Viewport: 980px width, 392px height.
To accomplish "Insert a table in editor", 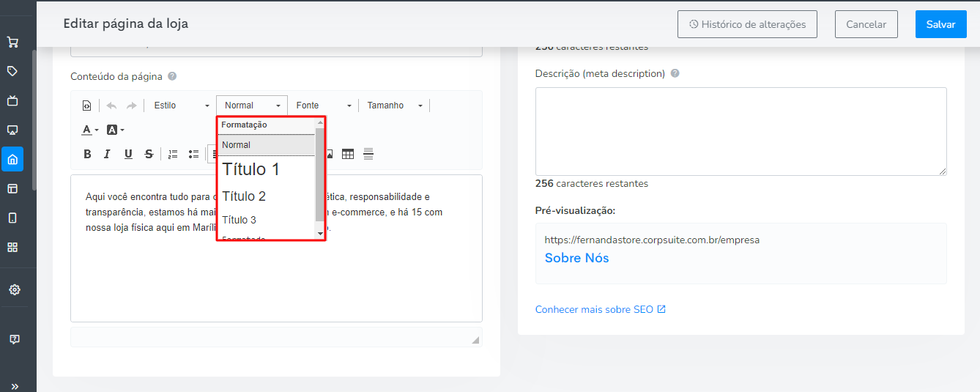I will click(x=348, y=154).
